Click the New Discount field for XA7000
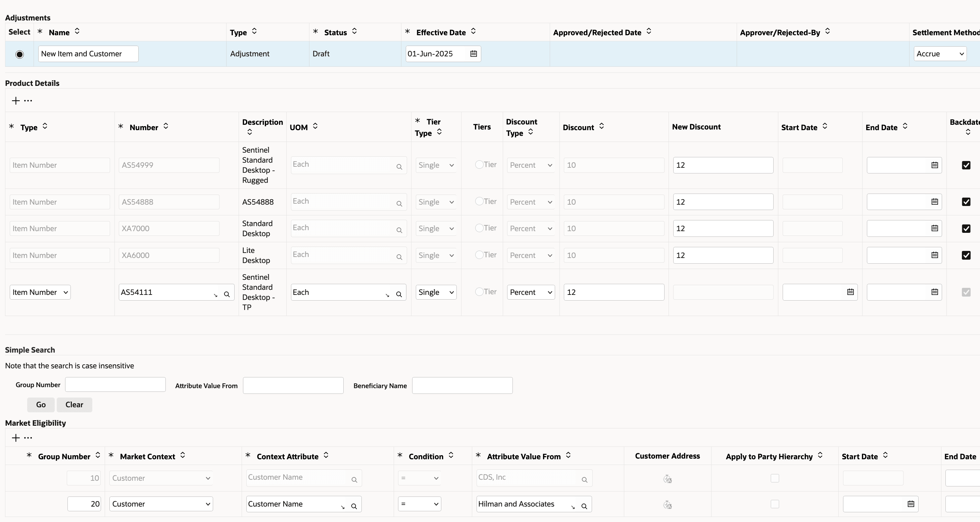Image resolution: width=980 pixels, height=522 pixels. click(723, 228)
